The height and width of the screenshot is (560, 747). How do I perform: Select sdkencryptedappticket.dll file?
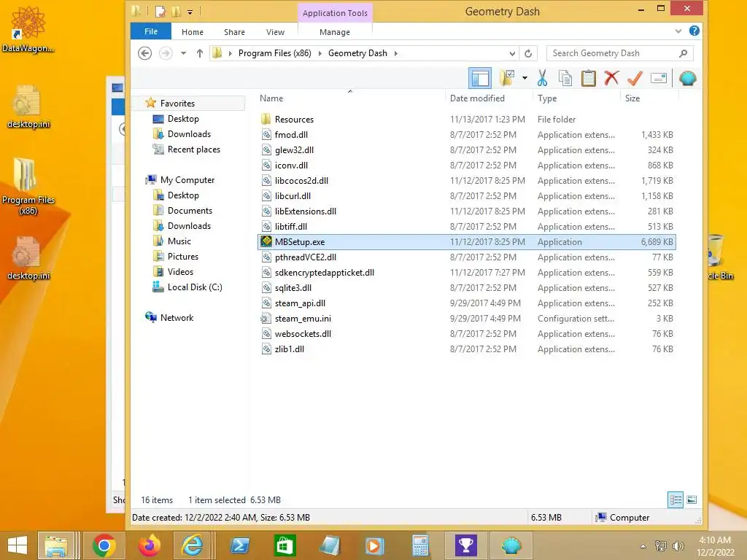tap(324, 273)
